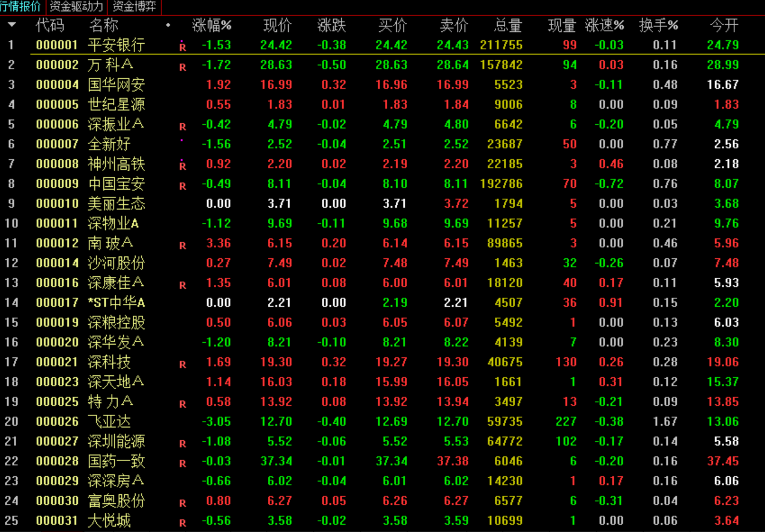Screen dimensions: 765x532
Task: Select stock 全新好
Action: pyautogui.click(x=109, y=144)
